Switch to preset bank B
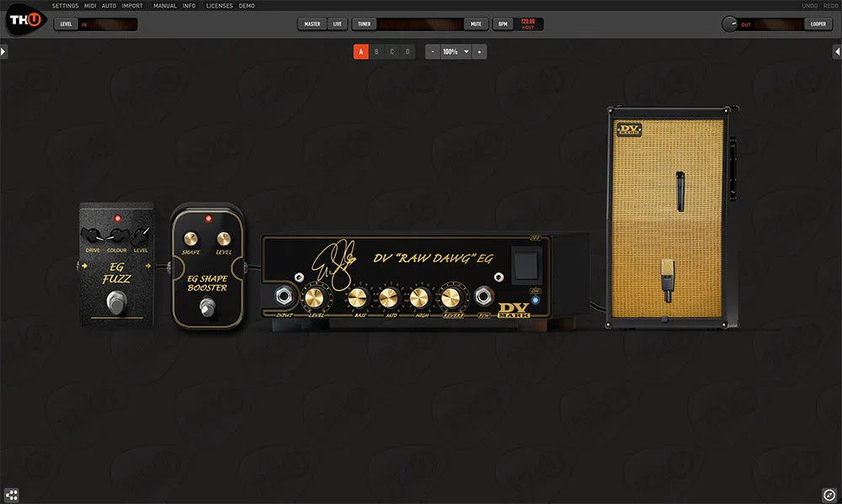The height and width of the screenshot is (504, 842). pyautogui.click(x=376, y=50)
